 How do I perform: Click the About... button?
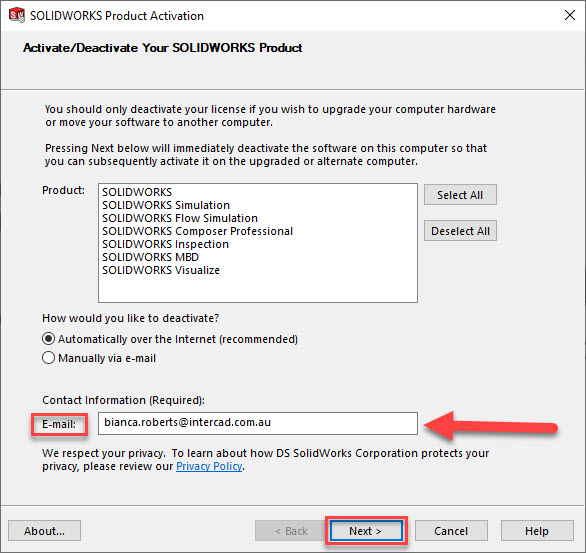point(44,531)
